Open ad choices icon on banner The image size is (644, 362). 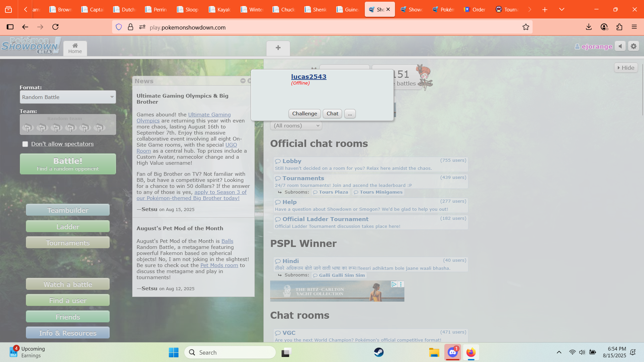pos(394,284)
